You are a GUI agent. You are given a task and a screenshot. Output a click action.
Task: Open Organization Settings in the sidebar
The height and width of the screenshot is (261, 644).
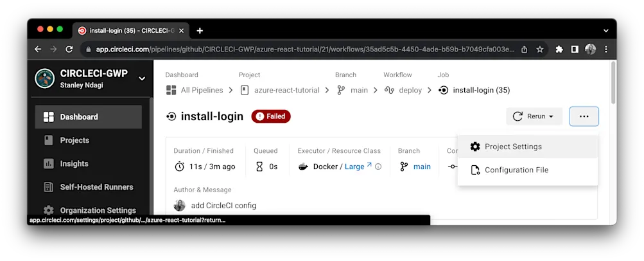(89, 210)
